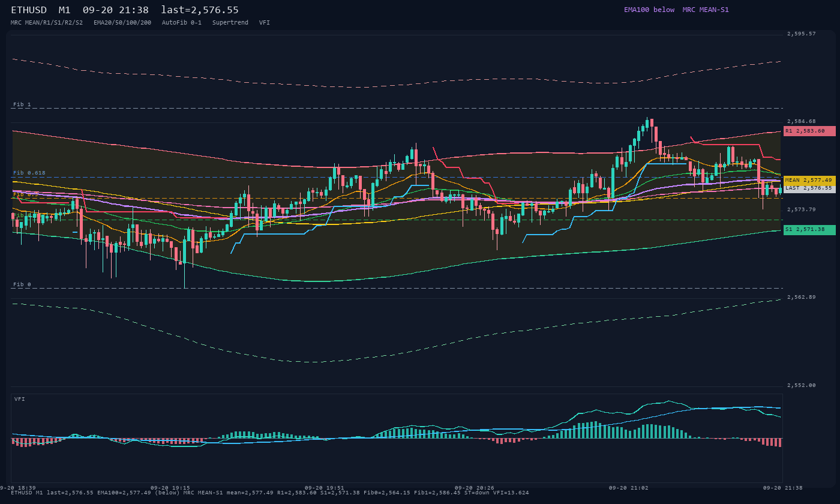840x504 pixels.
Task: Click the 09-20 21:38 header timestamp
Action: click(116, 10)
